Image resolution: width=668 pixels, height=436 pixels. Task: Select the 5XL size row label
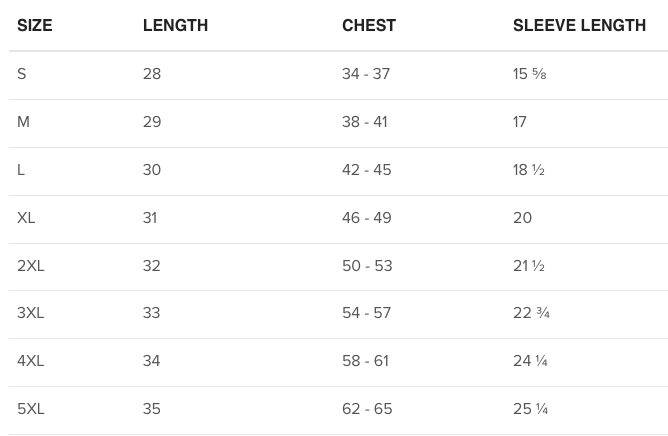(31, 409)
